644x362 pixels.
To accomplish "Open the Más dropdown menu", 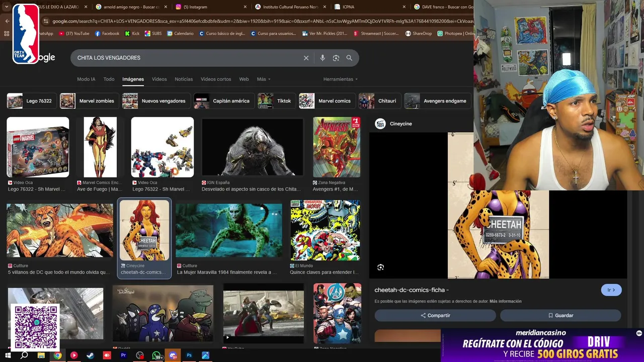I will pyautogui.click(x=264, y=79).
